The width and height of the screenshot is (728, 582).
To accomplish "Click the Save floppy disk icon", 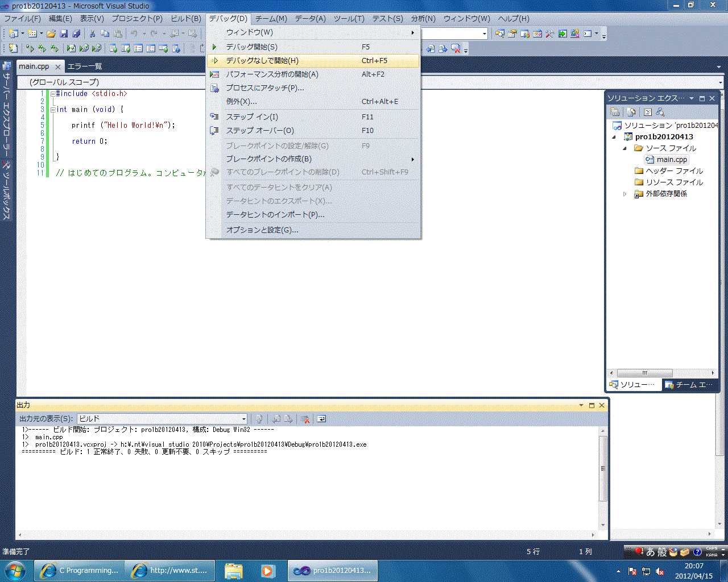I will 64,34.
